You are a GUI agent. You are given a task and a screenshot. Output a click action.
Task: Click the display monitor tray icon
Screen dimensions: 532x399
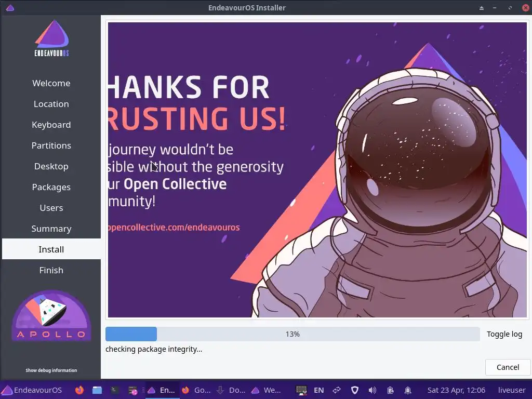tap(301, 390)
